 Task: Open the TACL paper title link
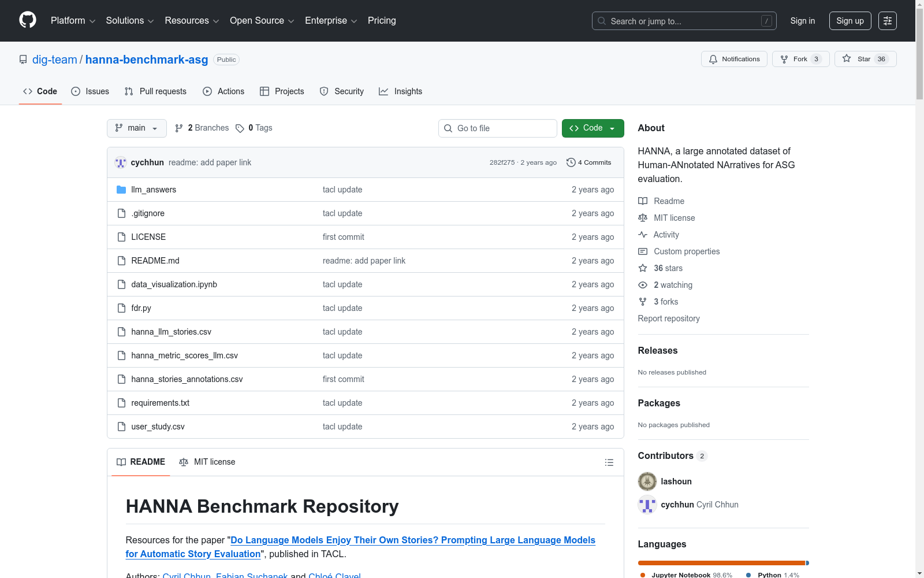[x=360, y=547]
